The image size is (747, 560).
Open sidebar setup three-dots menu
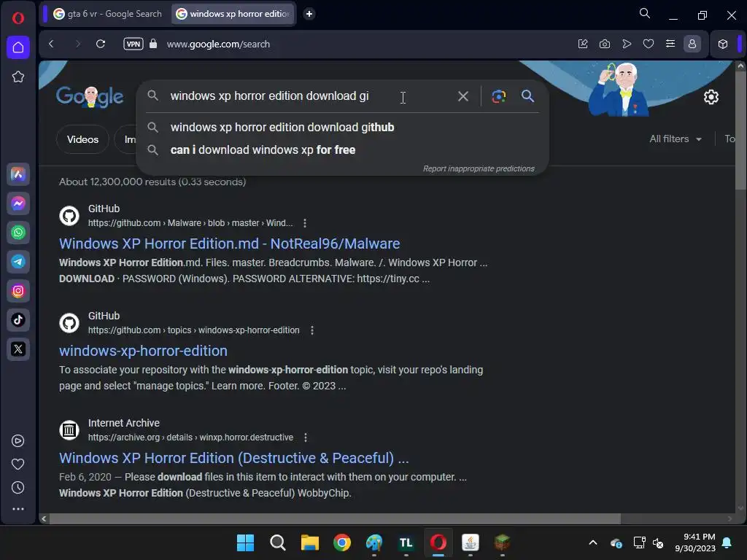pyautogui.click(x=18, y=509)
